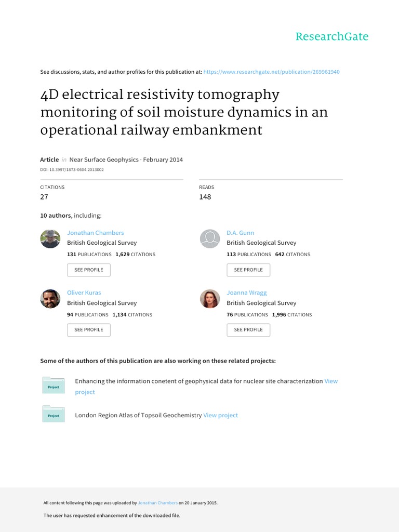Click the London Region Atlas project icon
The height and width of the screenshot is (532, 399).
[54, 414]
